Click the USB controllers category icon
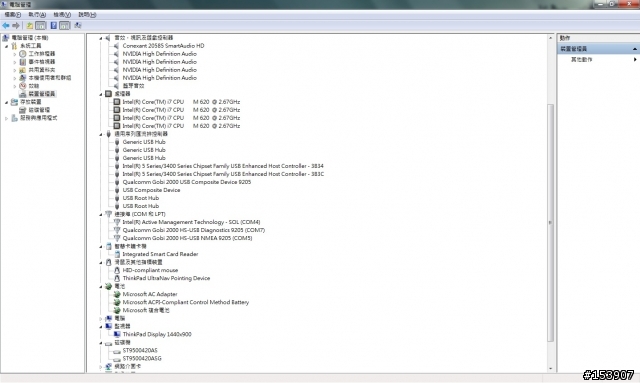640x383 pixels. point(108,134)
